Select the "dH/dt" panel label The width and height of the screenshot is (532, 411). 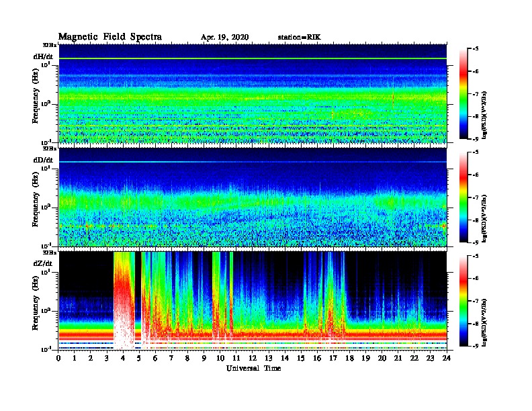[x=43, y=56]
